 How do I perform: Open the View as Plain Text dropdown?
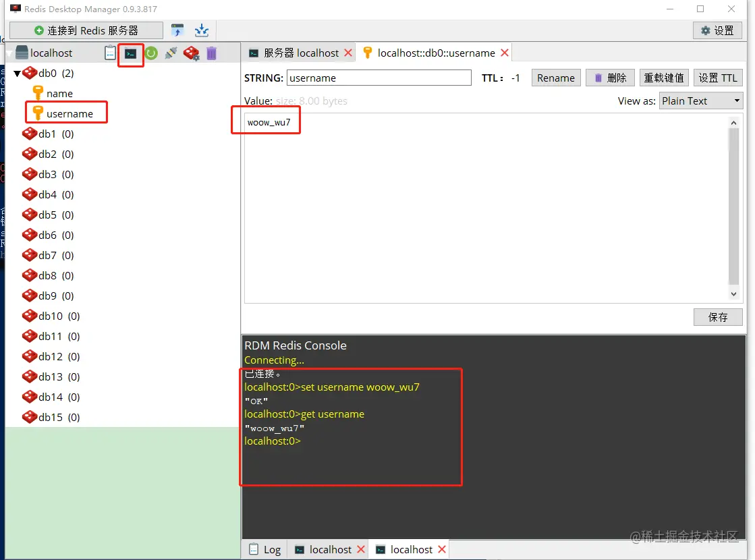click(x=700, y=101)
